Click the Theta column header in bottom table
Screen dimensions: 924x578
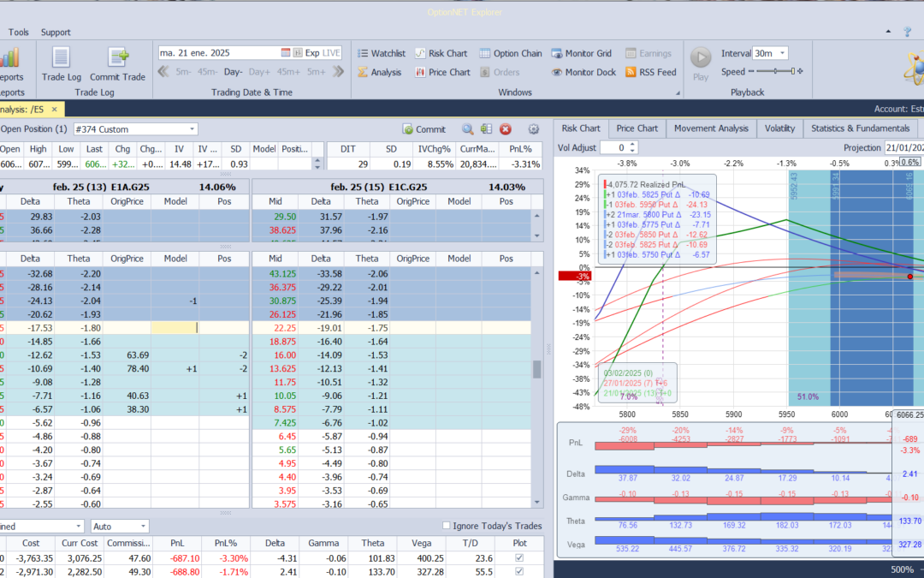click(x=372, y=543)
